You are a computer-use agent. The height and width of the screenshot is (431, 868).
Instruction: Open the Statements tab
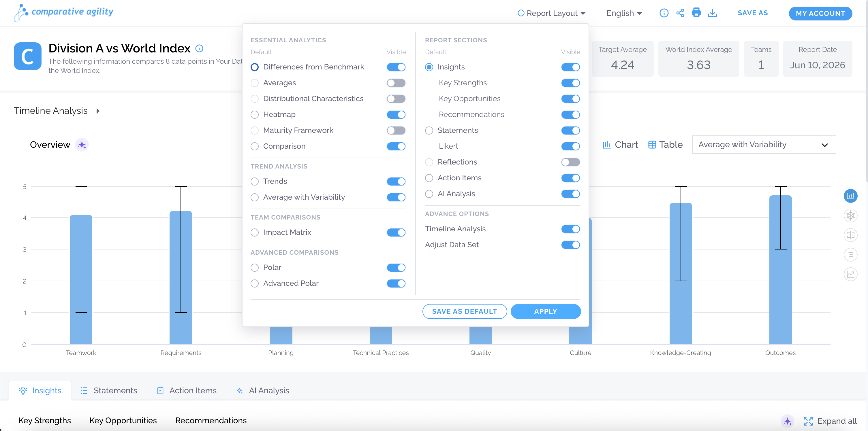[x=109, y=391]
